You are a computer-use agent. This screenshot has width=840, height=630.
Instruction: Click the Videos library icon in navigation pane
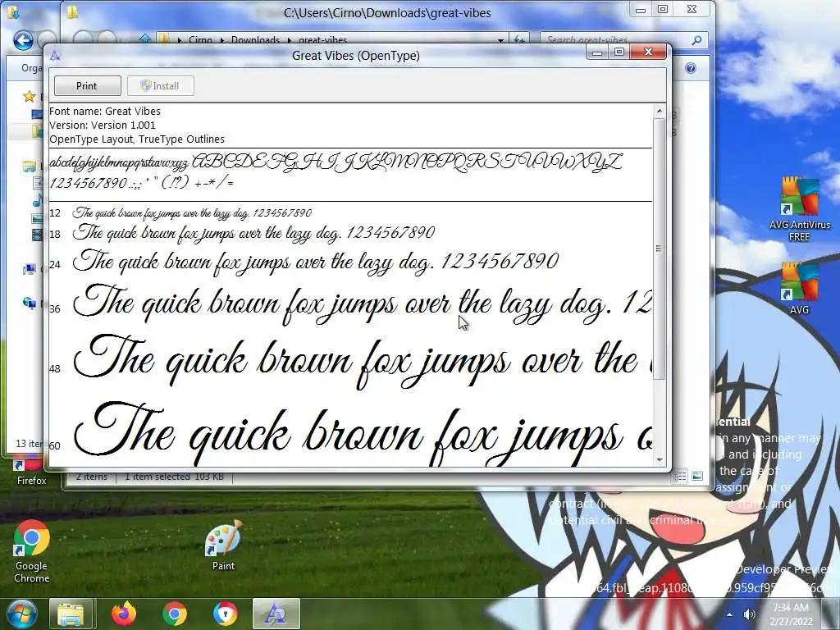[x=38, y=235]
